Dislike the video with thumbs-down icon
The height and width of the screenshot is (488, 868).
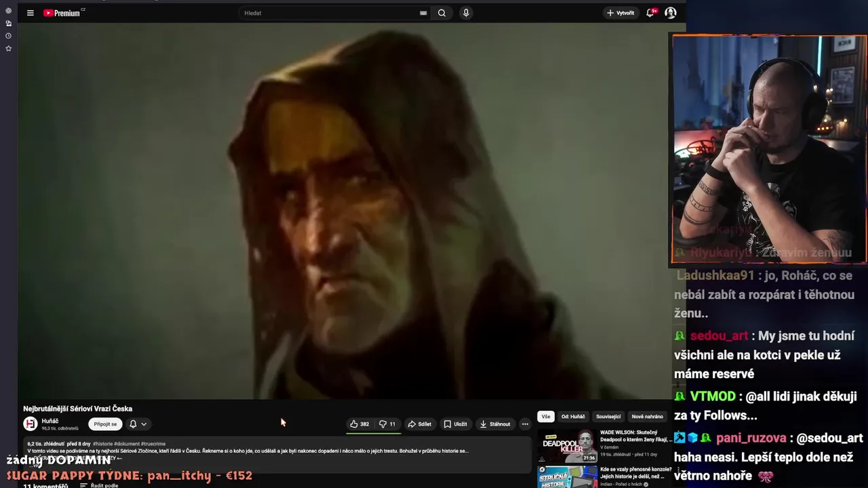pyautogui.click(x=387, y=424)
